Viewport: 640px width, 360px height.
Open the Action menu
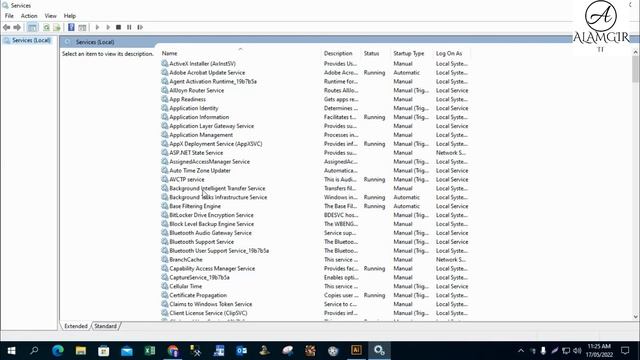click(x=29, y=16)
